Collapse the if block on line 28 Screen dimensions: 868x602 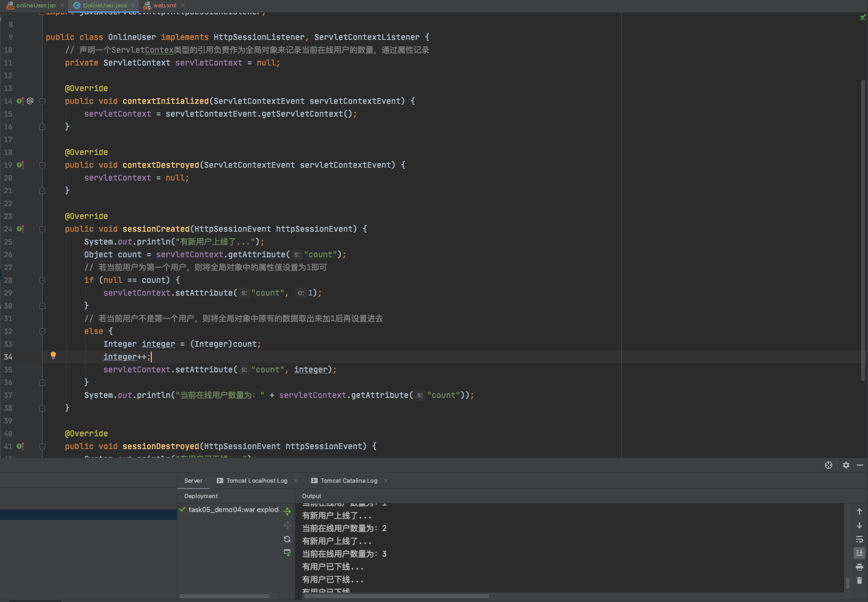[42, 280]
